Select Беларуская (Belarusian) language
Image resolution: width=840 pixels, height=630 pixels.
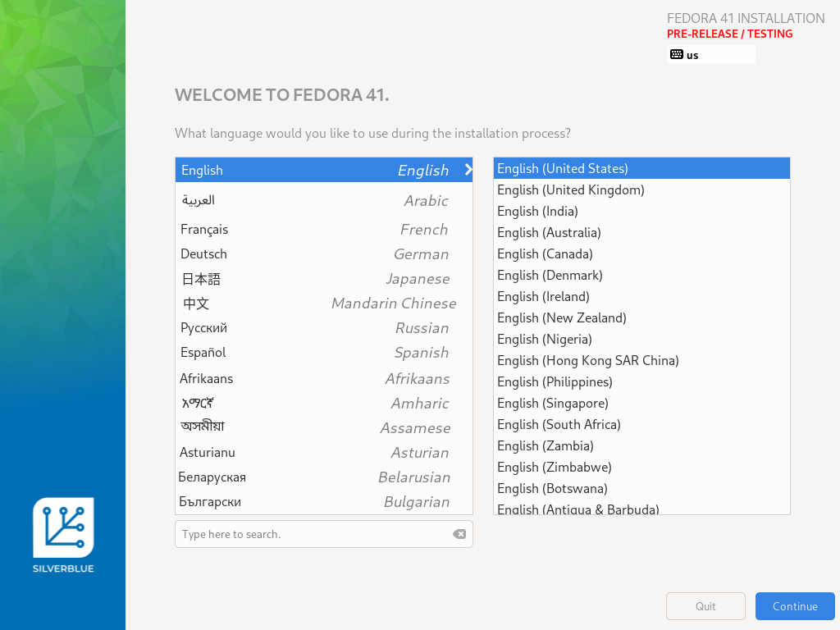point(323,477)
